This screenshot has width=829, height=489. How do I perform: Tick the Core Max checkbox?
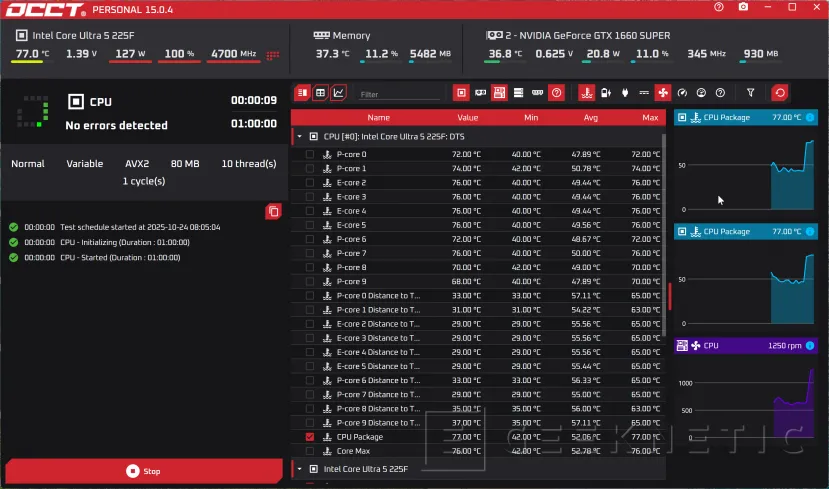coord(310,451)
